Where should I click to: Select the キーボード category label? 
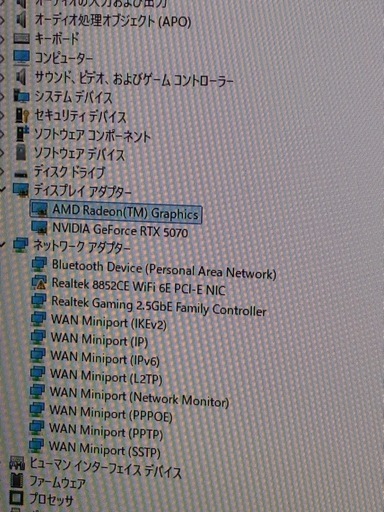(x=57, y=39)
